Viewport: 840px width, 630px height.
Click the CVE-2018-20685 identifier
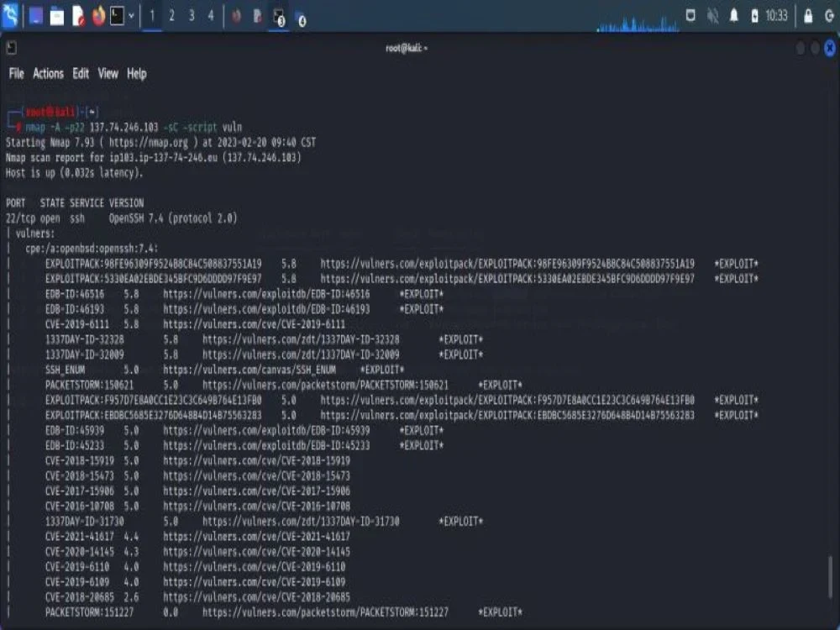click(x=79, y=596)
